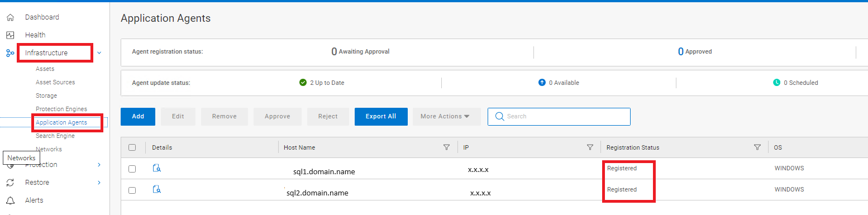Viewport: 868px width, 215px height.
Task: Open Dashboard in the sidebar
Action: coord(42,17)
